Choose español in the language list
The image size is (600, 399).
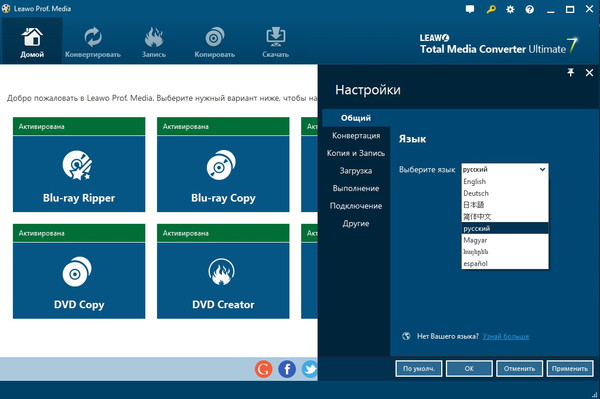[505, 264]
